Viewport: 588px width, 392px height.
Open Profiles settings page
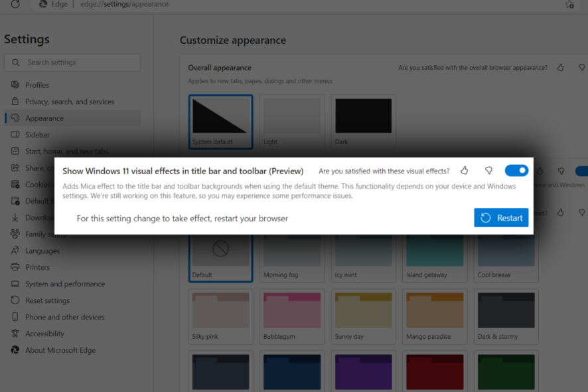(37, 85)
